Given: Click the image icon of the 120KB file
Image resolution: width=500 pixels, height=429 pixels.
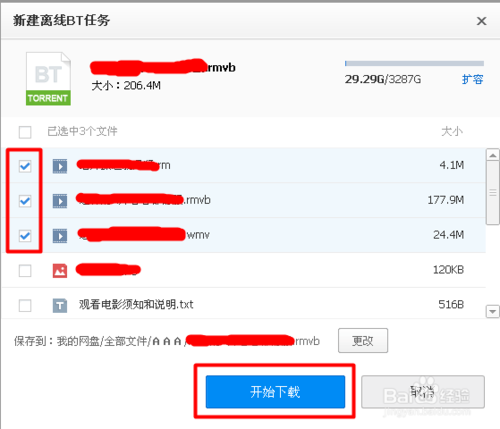Looking at the screenshot, I should (60, 271).
